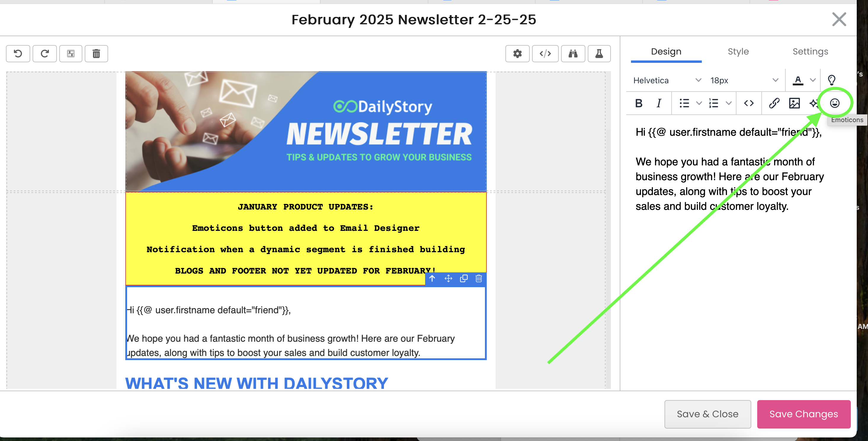The image size is (868, 441).
Task: Expand numbered list style options
Action: point(728,103)
